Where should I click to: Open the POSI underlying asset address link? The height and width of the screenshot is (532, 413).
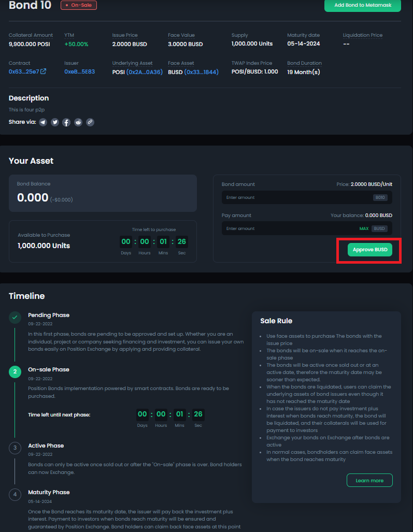click(x=143, y=72)
